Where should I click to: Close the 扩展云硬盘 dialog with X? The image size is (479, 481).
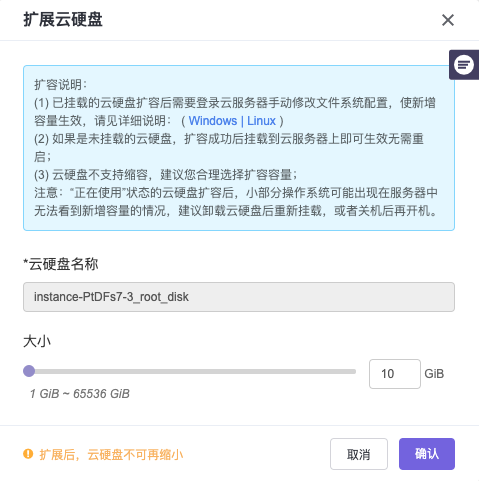pyautogui.click(x=448, y=20)
